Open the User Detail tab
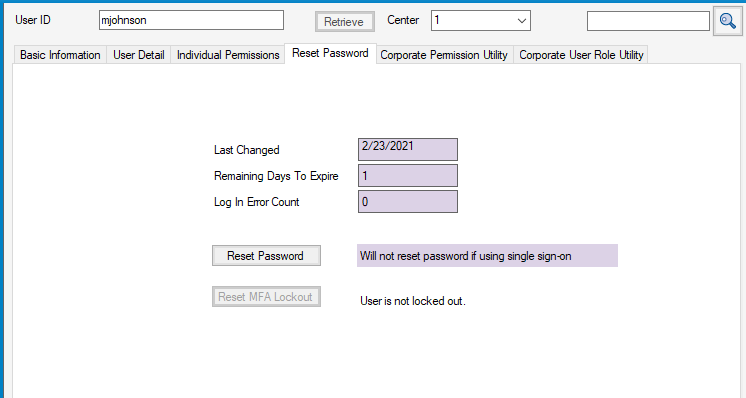Viewport: 746px width, 398px height. click(138, 55)
